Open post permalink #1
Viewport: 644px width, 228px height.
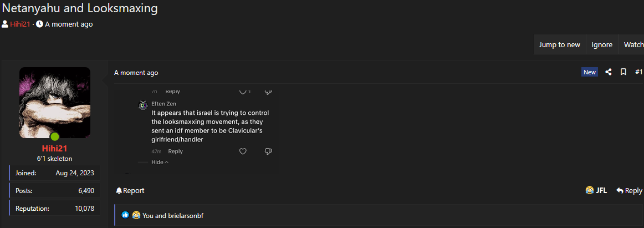click(x=638, y=72)
